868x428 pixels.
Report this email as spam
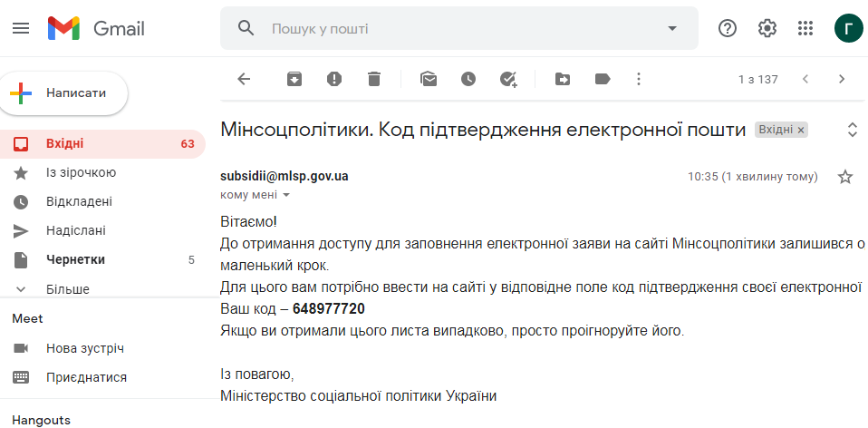[x=333, y=79]
